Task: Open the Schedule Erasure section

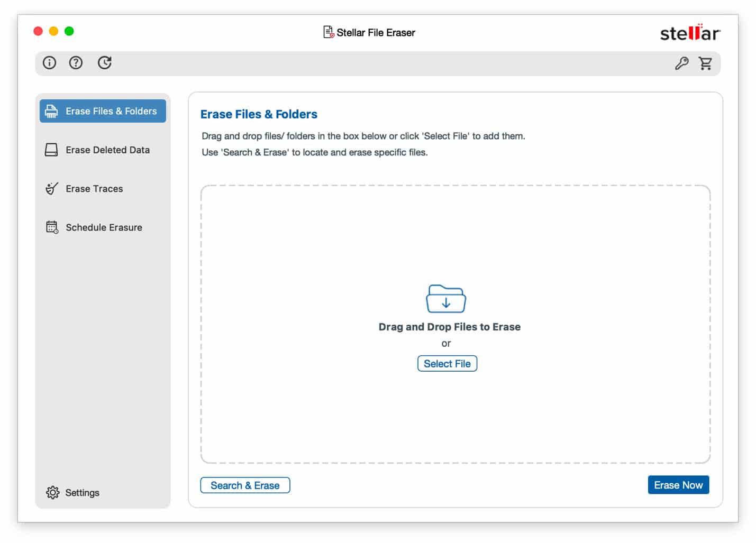Action: [103, 227]
